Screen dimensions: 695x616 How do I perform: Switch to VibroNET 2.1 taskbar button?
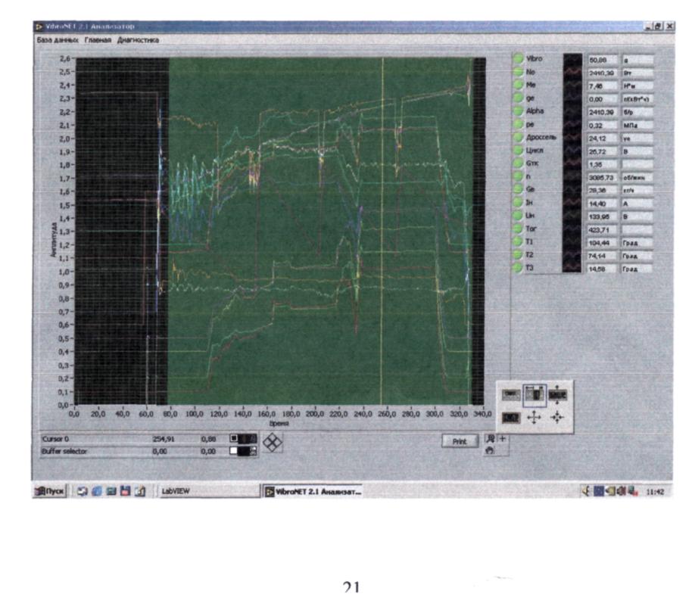(x=313, y=491)
